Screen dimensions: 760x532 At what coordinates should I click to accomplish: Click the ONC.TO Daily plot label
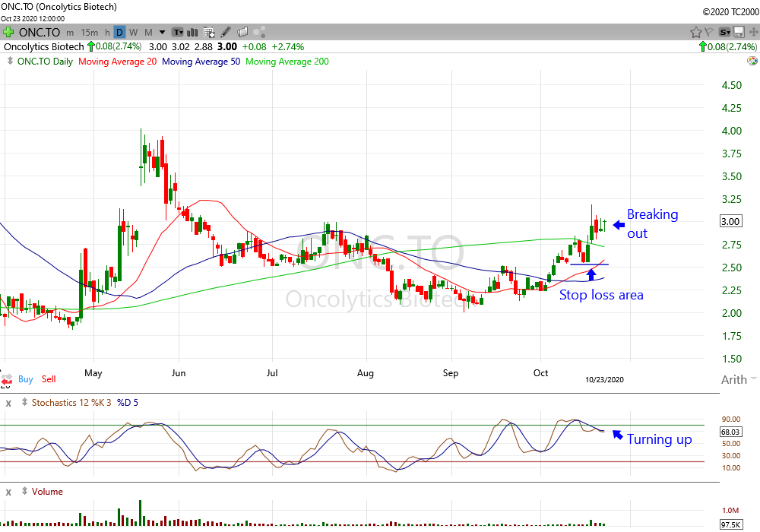(x=45, y=62)
